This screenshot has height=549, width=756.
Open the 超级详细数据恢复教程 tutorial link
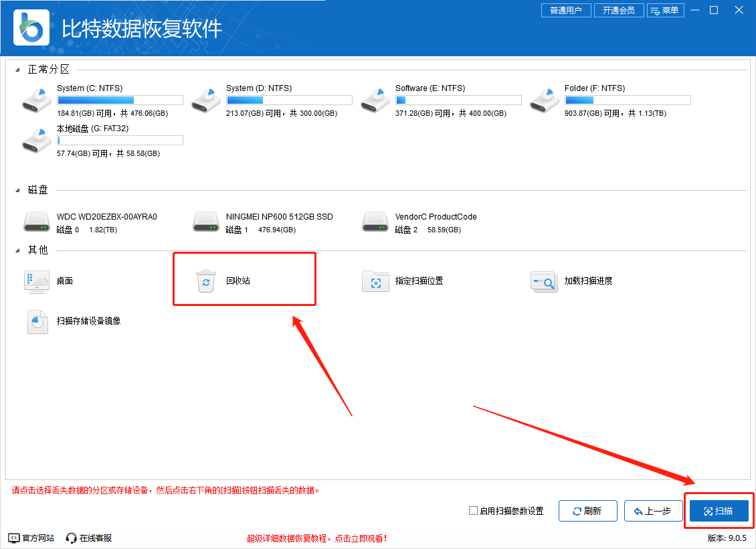click(x=316, y=538)
